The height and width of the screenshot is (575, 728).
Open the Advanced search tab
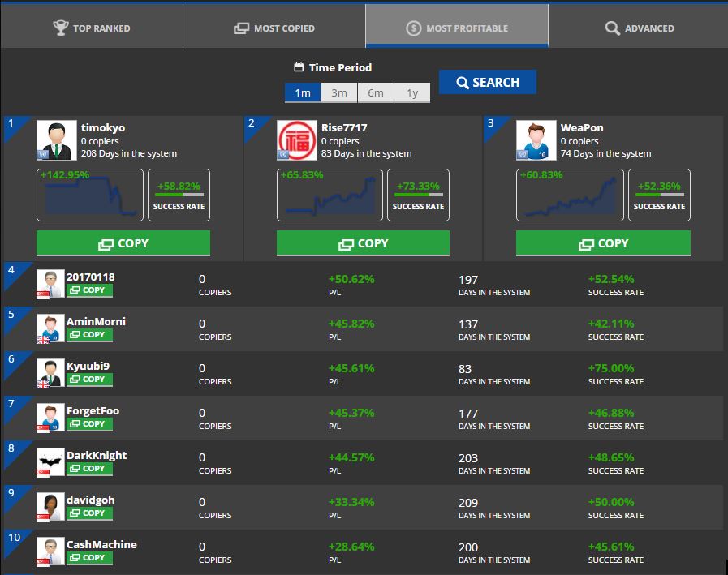[639, 28]
